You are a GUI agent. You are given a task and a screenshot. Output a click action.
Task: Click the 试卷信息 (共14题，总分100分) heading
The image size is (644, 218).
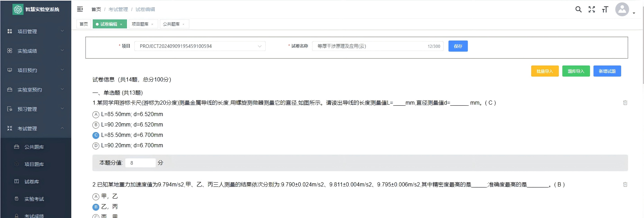coord(132,79)
